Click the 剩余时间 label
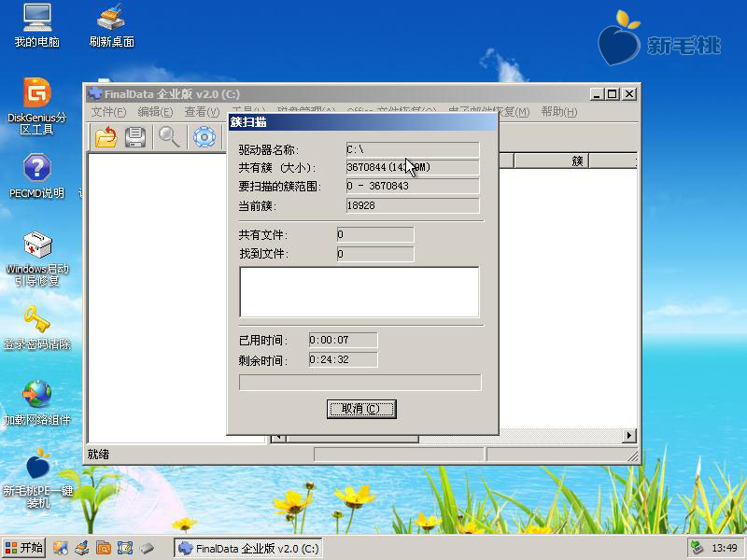This screenshot has width=747, height=560. [263, 360]
